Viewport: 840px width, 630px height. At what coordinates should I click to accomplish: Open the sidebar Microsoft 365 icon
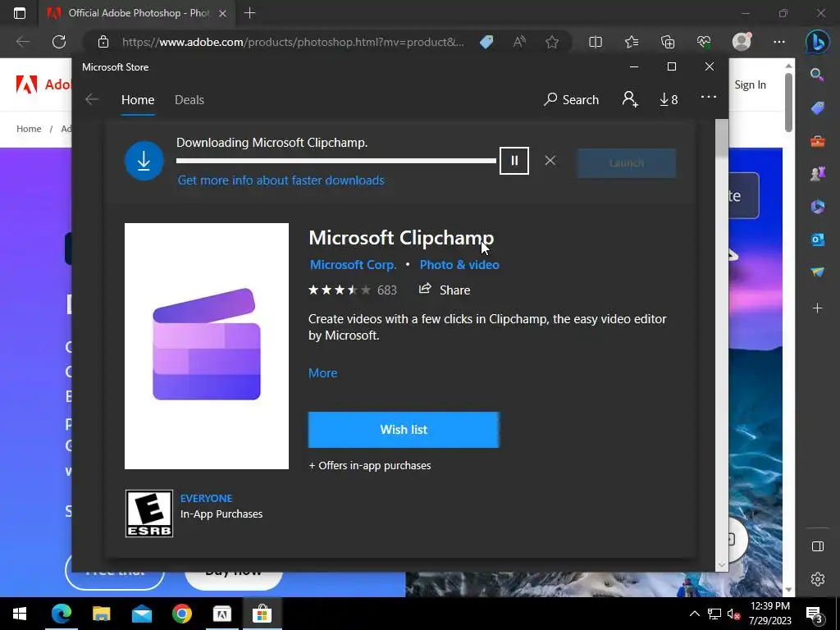[x=818, y=206]
